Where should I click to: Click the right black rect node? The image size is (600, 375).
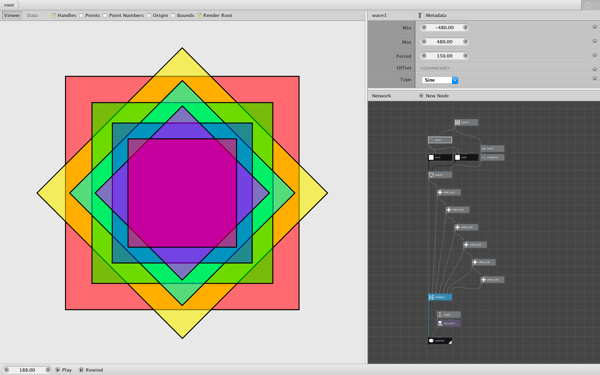[466, 157]
